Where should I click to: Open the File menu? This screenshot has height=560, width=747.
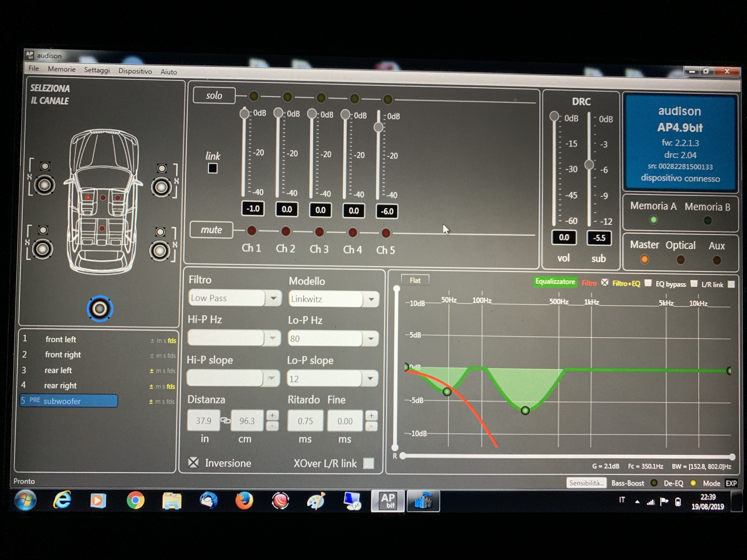coord(33,68)
